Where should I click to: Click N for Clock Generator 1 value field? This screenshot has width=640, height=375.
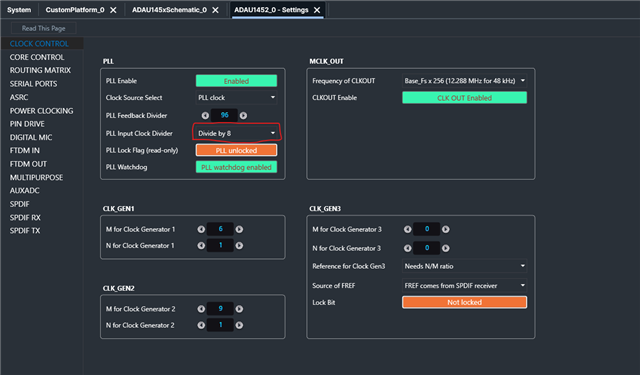[x=220, y=246]
